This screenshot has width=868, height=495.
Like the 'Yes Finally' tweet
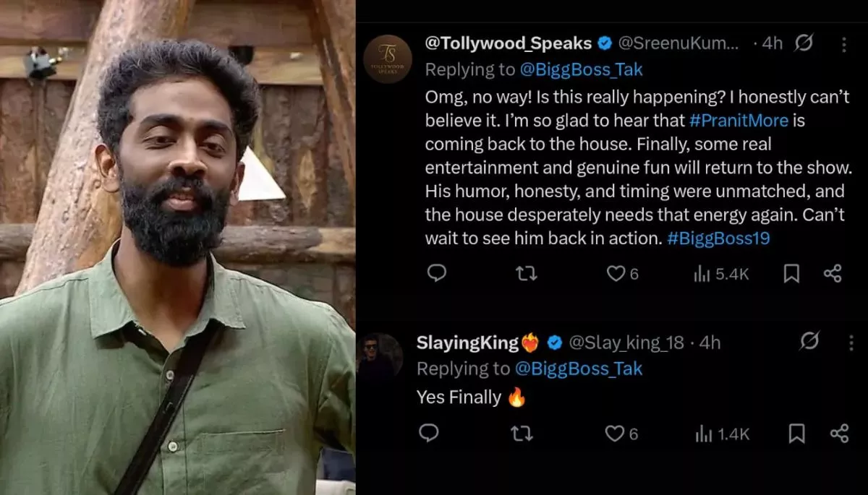point(614,433)
